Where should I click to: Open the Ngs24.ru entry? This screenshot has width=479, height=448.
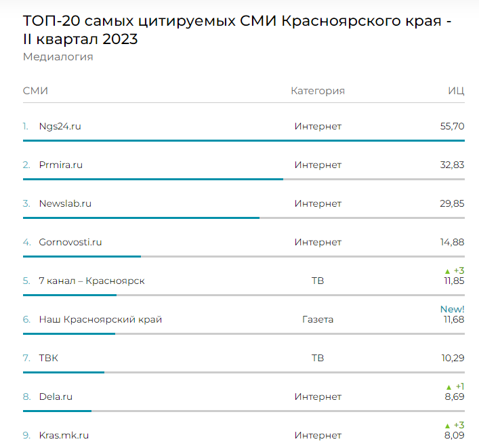[x=60, y=126]
